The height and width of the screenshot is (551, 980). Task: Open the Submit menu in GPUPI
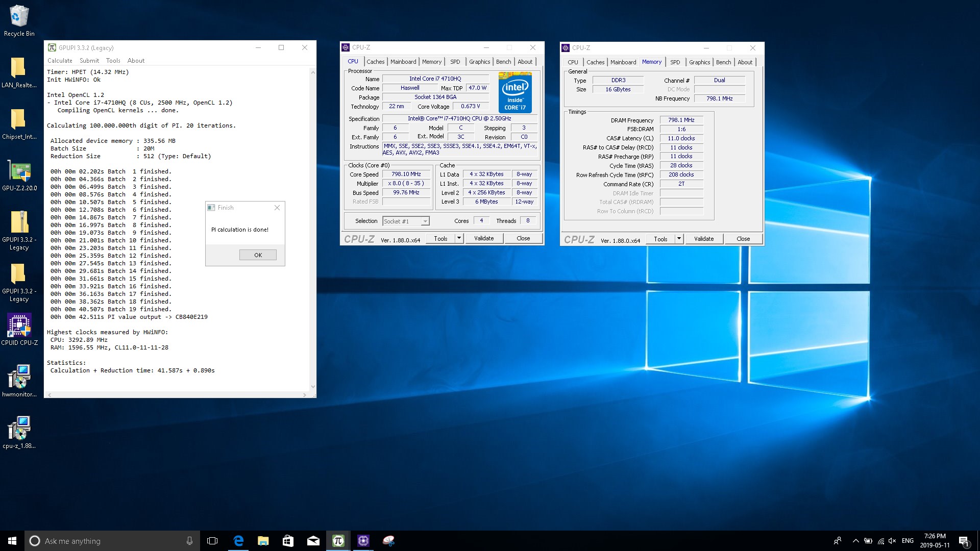pyautogui.click(x=89, y=60)
